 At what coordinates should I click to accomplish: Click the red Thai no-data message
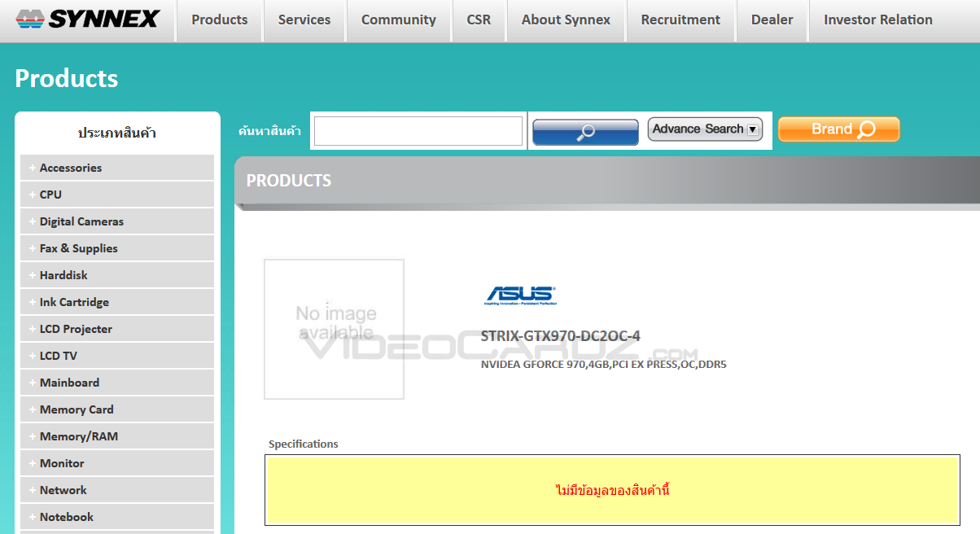click(612, 490)
